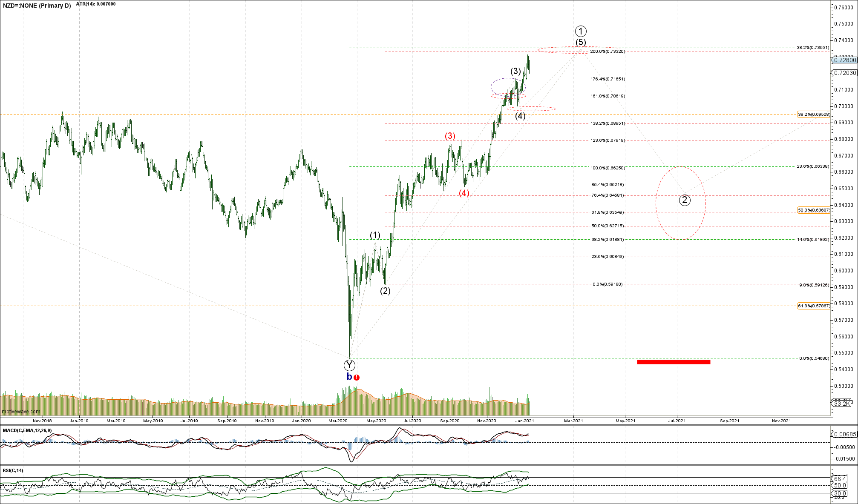858x504 pixels.
Task: Click the black (5) wave label
Action: tap(580, 42)
